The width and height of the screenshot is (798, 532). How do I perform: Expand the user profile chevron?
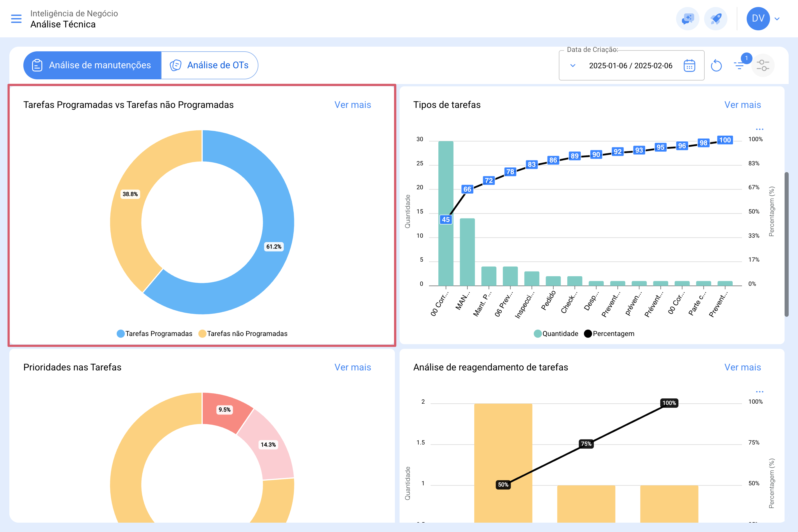(x=777, y=19)
